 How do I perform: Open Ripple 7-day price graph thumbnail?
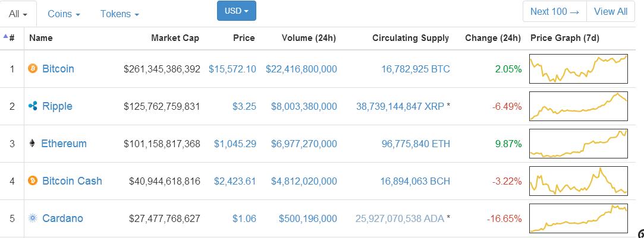579,106
